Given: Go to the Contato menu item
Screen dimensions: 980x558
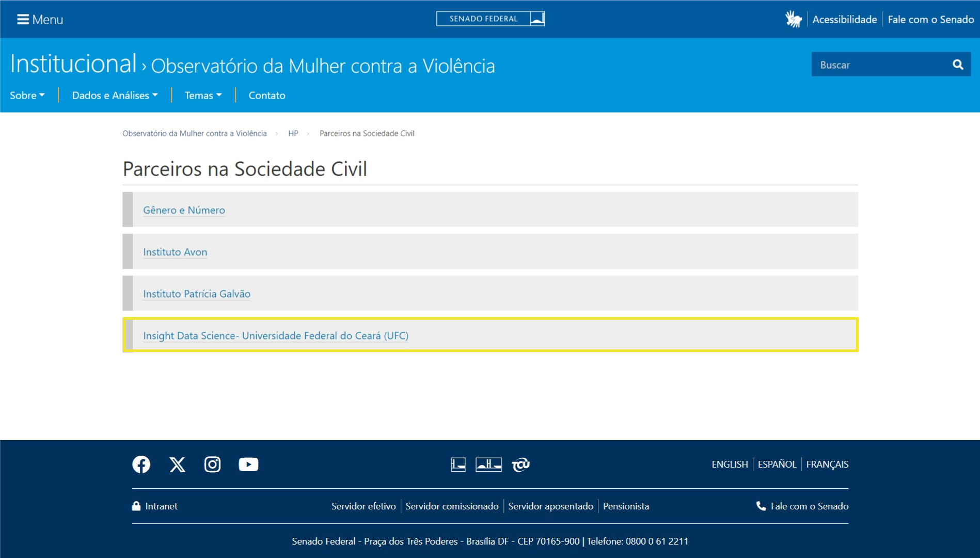Looking at the screenshot, I should (267, 95).
